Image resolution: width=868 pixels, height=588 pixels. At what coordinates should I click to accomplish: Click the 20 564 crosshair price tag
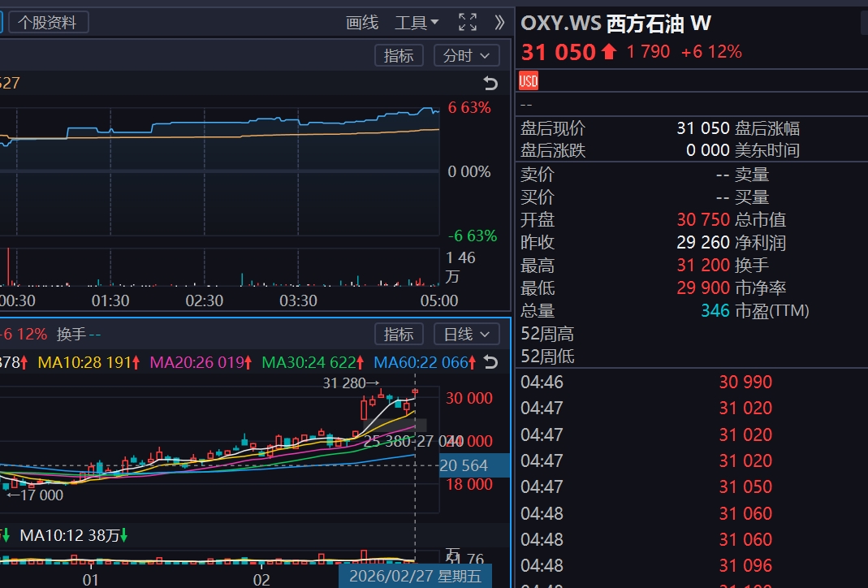click(x=474, y=465)
